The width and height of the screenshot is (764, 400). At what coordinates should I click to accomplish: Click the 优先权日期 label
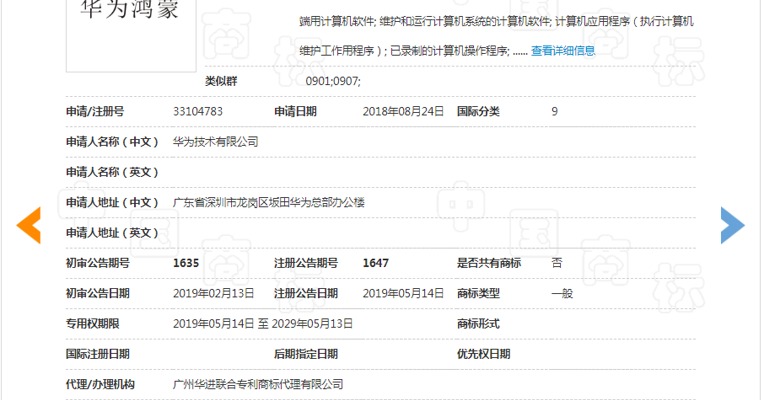483,354
